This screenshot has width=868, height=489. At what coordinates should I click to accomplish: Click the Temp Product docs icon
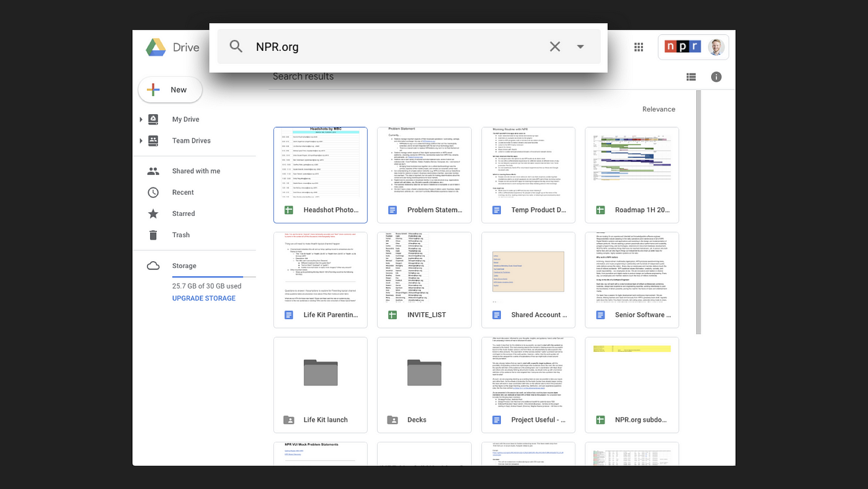496,210
